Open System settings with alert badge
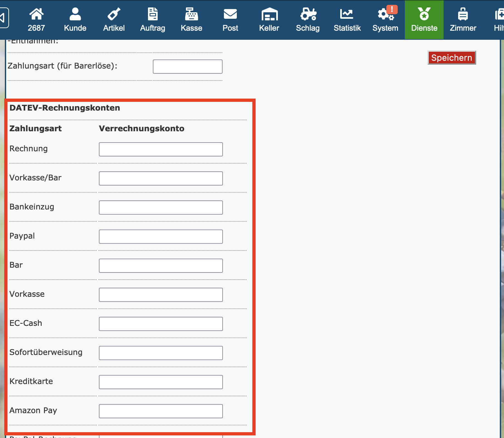Viewport: 504px width, 438px height. coord(385,20)
